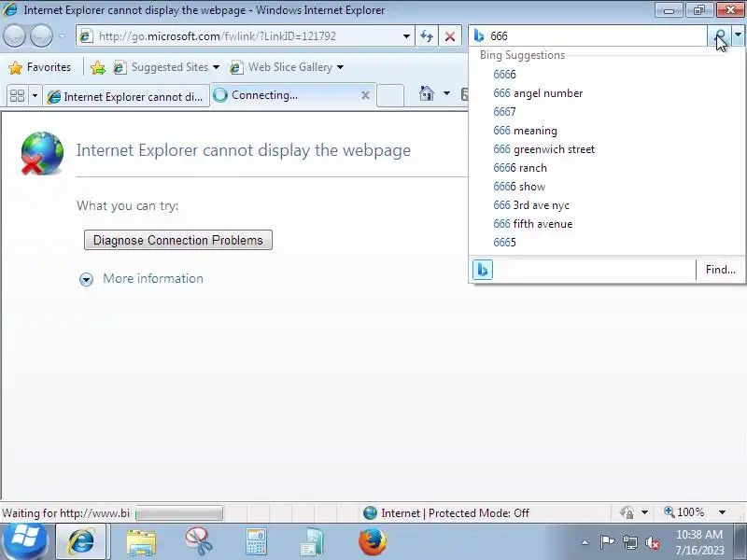Click the Quick Tabs grid icon
The width and height of the screenshot is (747, 560).
coord(17,96)
